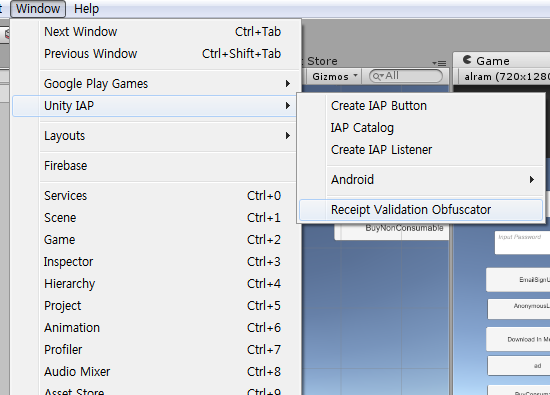Click the AnonymousLogin button in Game view
This screenshot has width=550, height=395.
[519, 308]
